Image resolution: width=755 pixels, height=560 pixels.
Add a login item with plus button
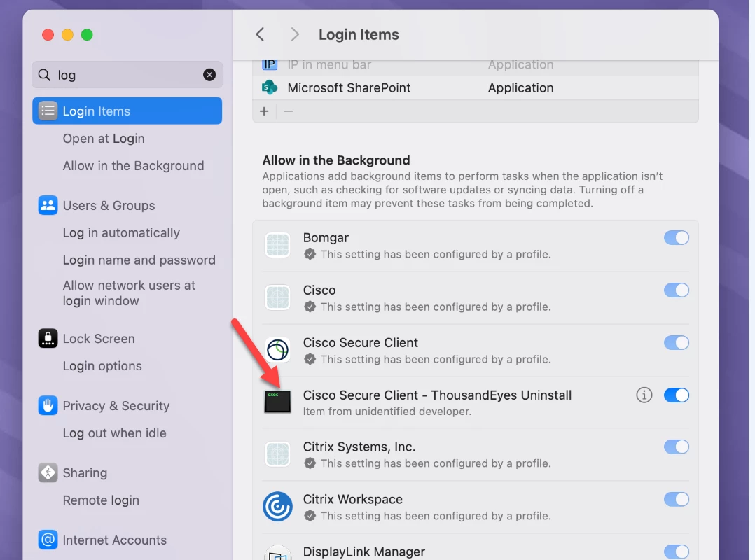264,111
